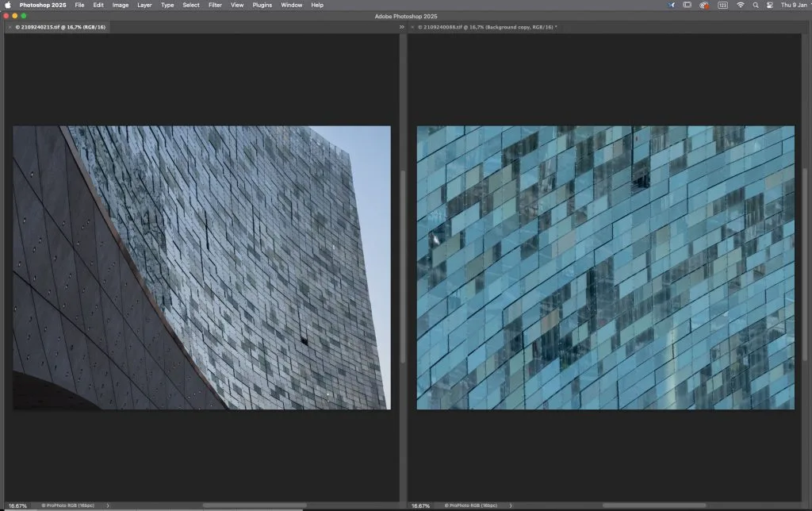812x511 pixels.
Task: Open the Layer menu
Action: pyautogui.click(x=144, y=5)
